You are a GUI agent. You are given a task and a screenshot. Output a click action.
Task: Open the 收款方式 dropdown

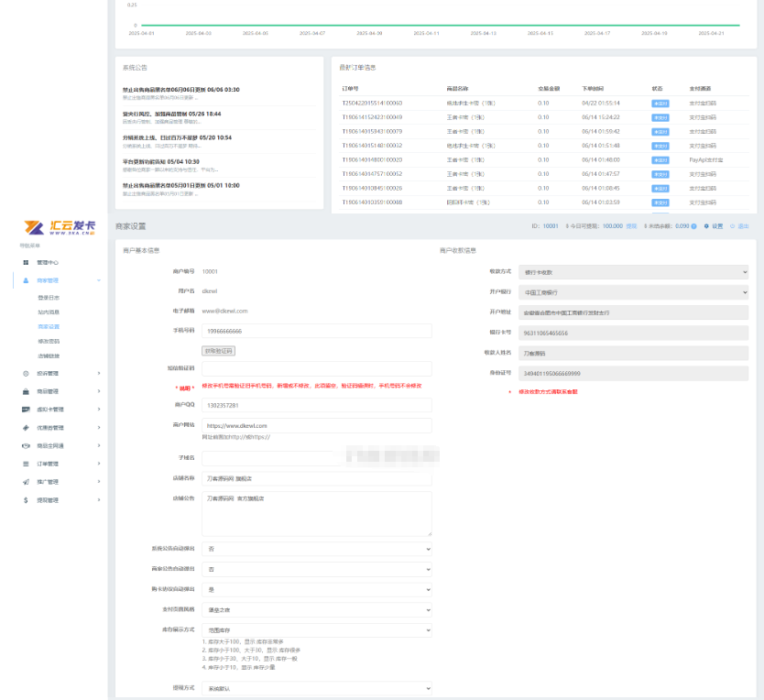click(x=634, y=272)
